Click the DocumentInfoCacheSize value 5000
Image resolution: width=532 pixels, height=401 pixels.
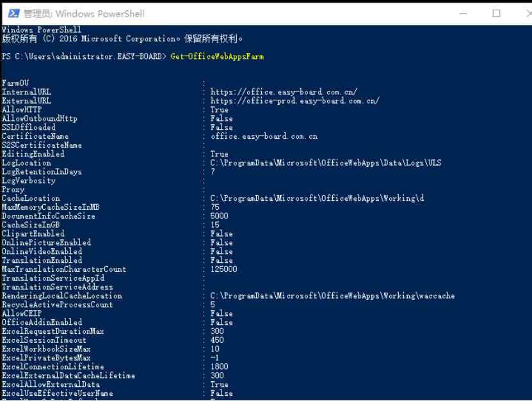point(219,216)
